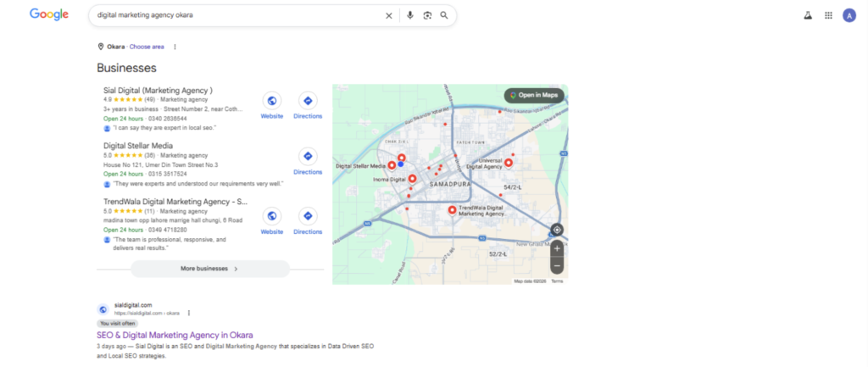Click review "I can say they are expert in local seo."

[x=164, y=128]
